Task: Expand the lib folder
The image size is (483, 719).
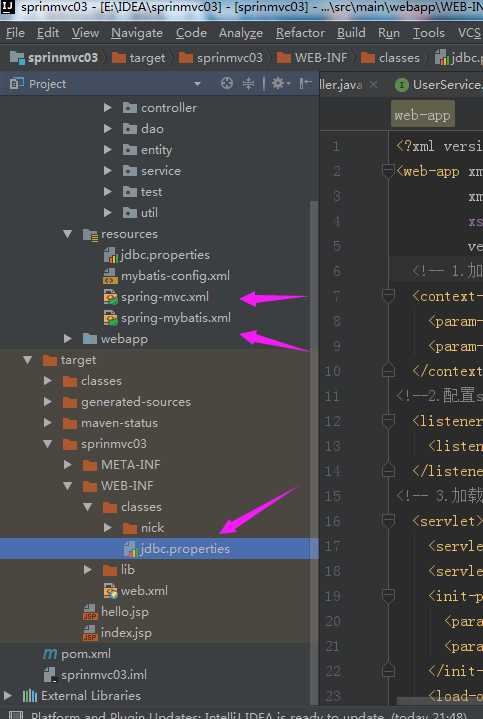Action: (x=88, y=570)
